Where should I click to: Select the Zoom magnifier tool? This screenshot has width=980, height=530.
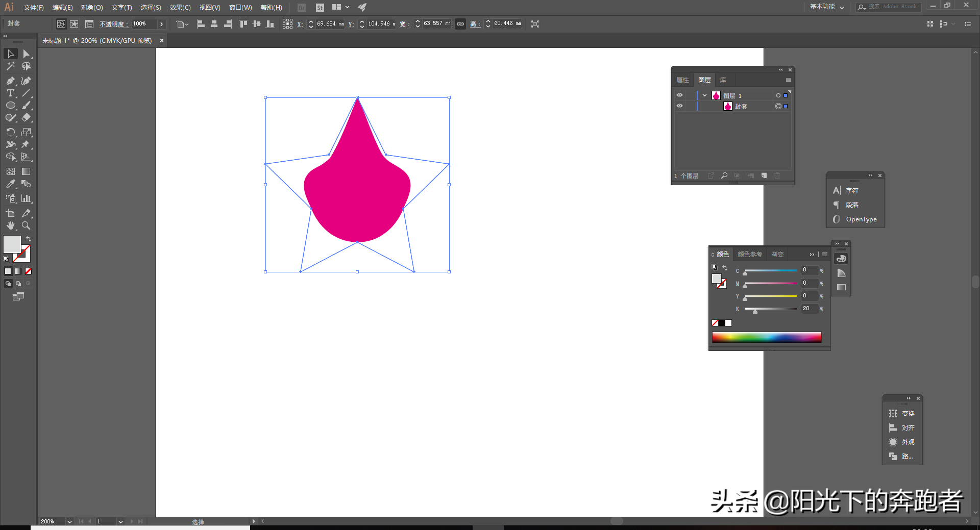pyautogui.click(x=26, y=225)
